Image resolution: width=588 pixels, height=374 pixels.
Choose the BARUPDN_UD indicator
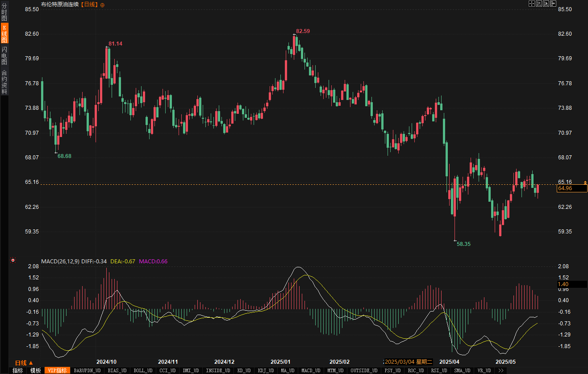87,370
